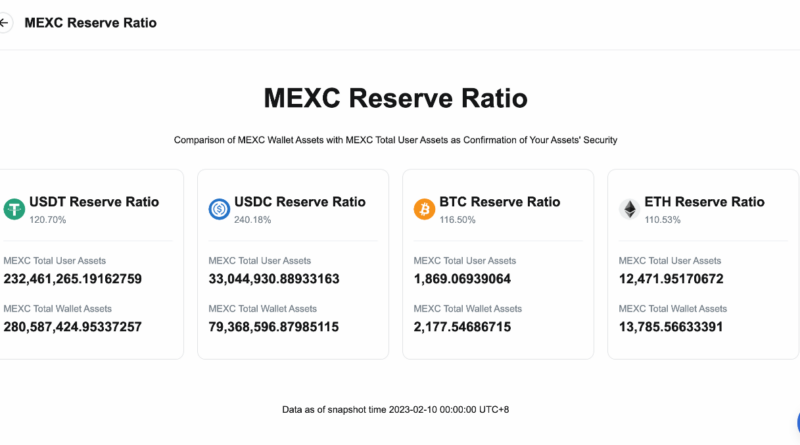
Task: Click the Ethereum coin icon
Action: tap(629, 209)
